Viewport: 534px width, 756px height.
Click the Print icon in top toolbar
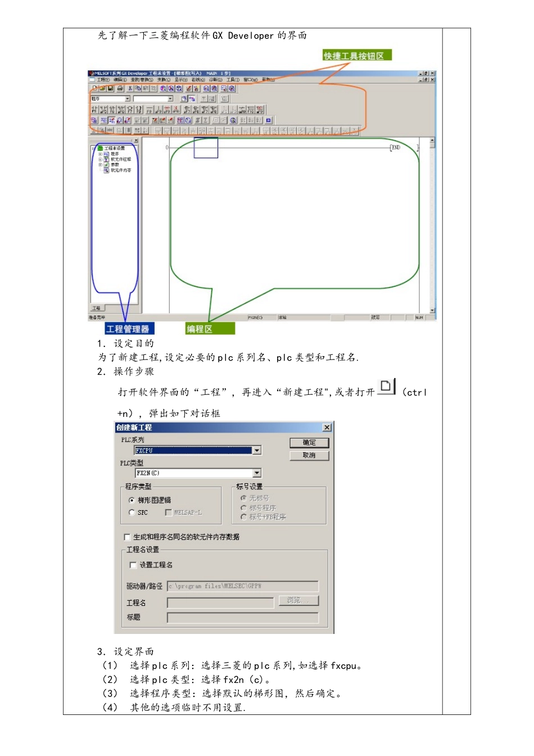coord(120,88)
